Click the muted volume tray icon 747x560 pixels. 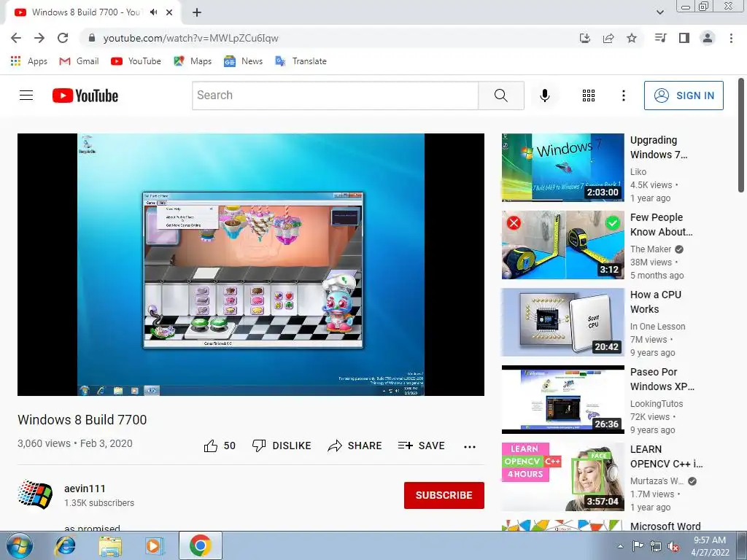(673, 546)
